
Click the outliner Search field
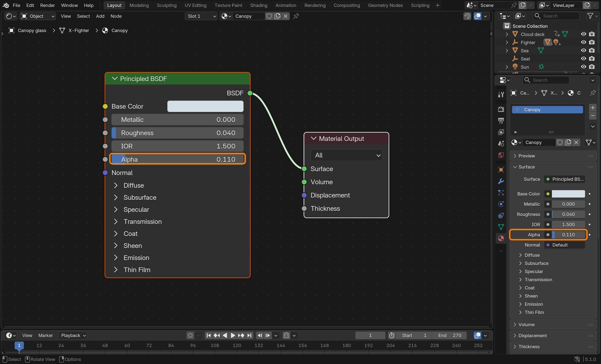pos(556,16)
